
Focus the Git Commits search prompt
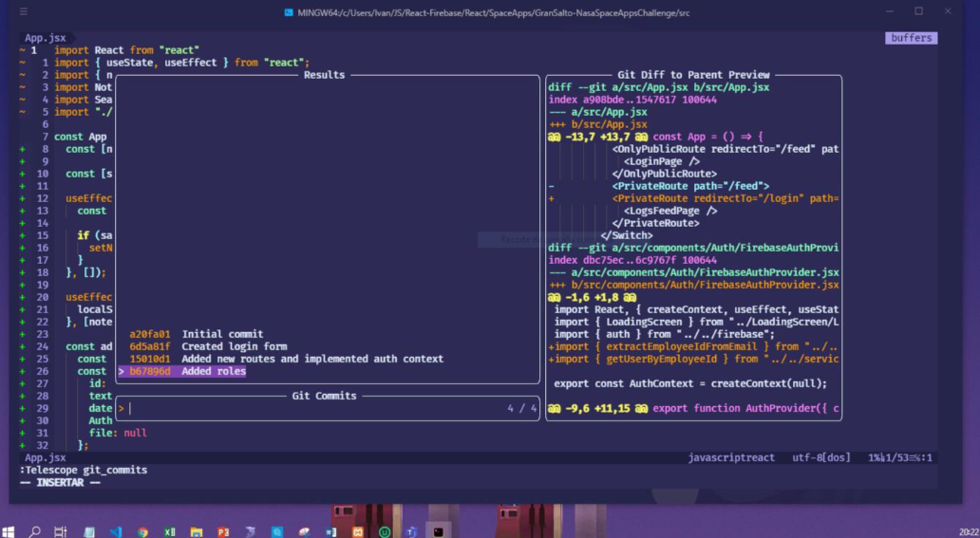[313, 409]
